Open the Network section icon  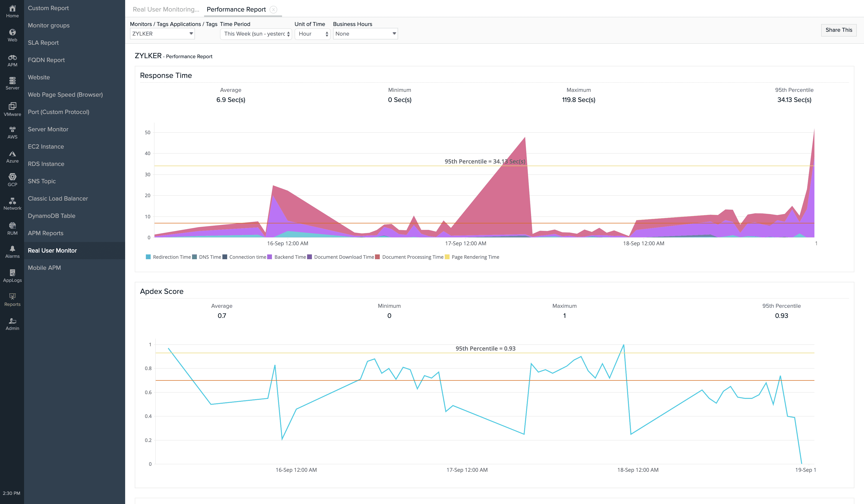click(12, 203)
